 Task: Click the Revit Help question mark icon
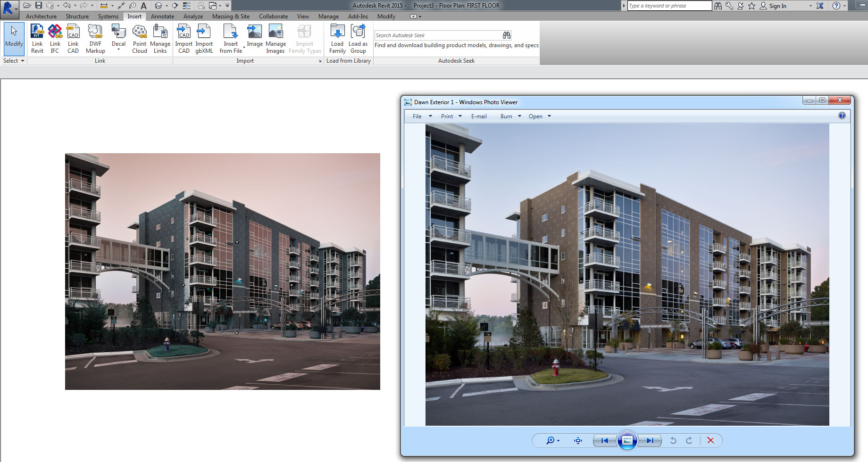(x=836, y=6)
